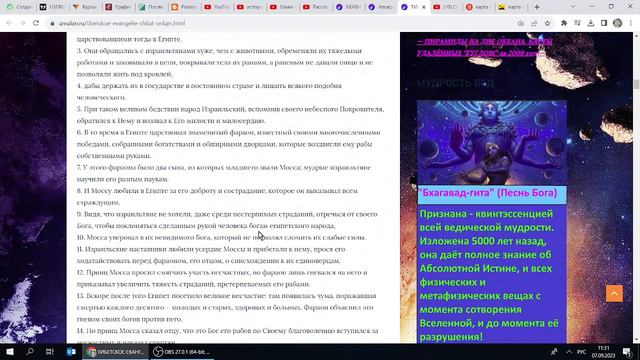
Task: Open the Windows notification center
Action: click(627, 351)
